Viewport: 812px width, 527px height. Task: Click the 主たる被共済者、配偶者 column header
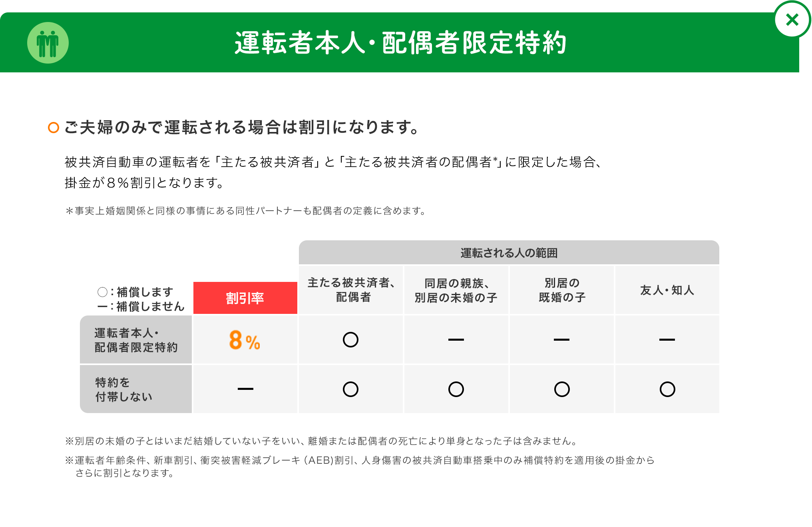[x=351, y=290]
